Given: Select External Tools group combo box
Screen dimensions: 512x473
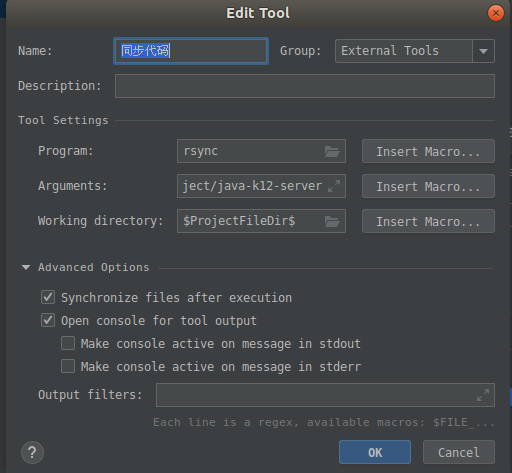Looking at the screenshot, I should (415, 51).
